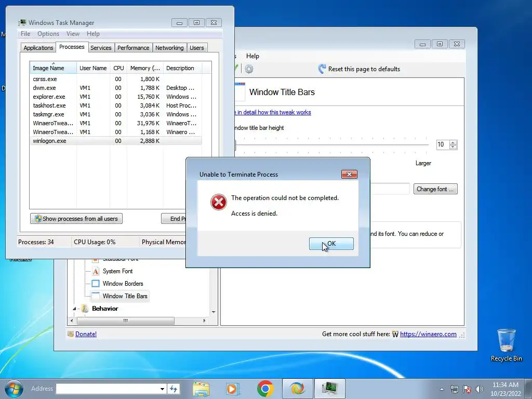Click the System Font letter A icon
Image resolution: width=532 pixels, height=399 pixels.
pos(96,271)
